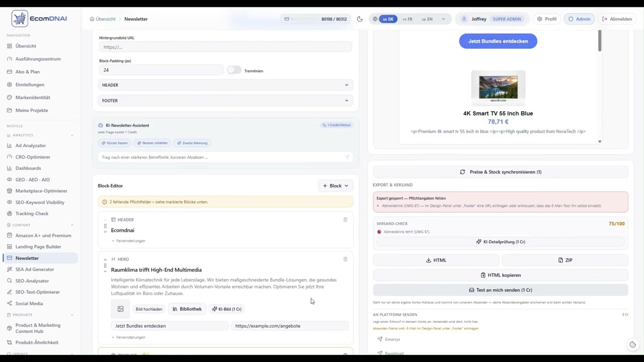Download newsletter as HTML
The image size is (644, 362).
(x=436, y=260)
